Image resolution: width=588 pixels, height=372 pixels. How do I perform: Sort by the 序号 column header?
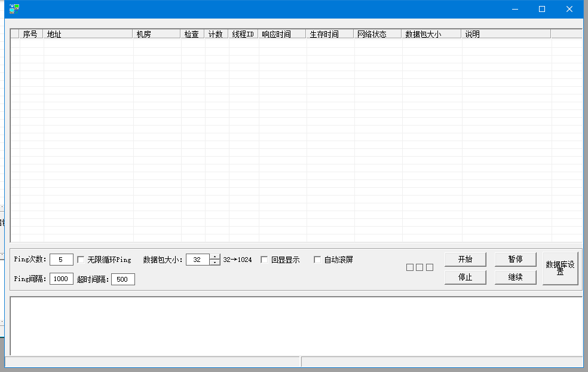pos(31,33)
